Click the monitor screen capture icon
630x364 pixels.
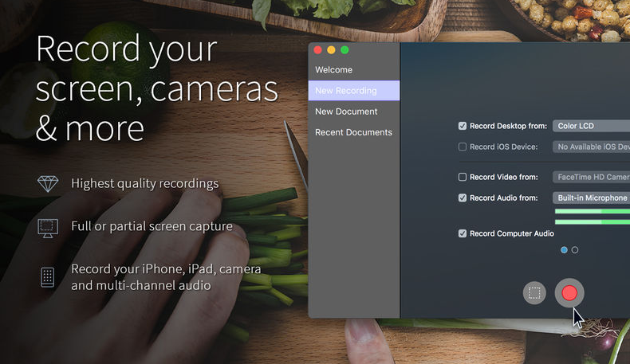pyautogui.click(x=48, y=227)
